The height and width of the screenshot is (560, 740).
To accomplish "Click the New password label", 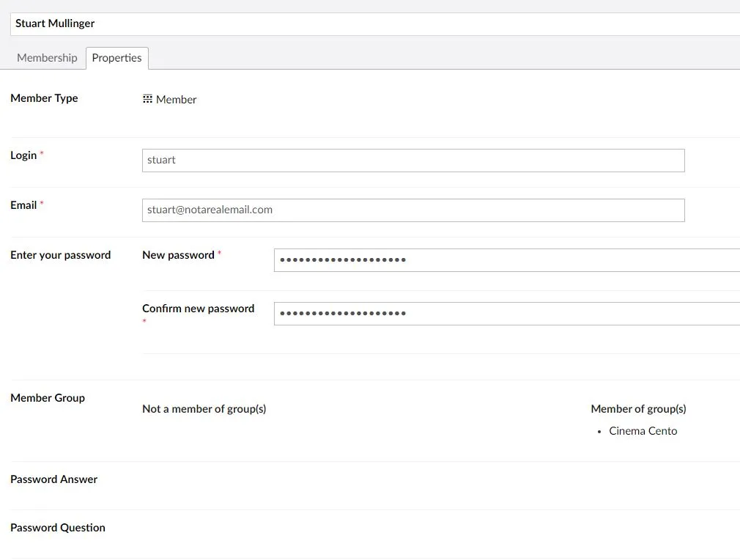I will 178,255.
